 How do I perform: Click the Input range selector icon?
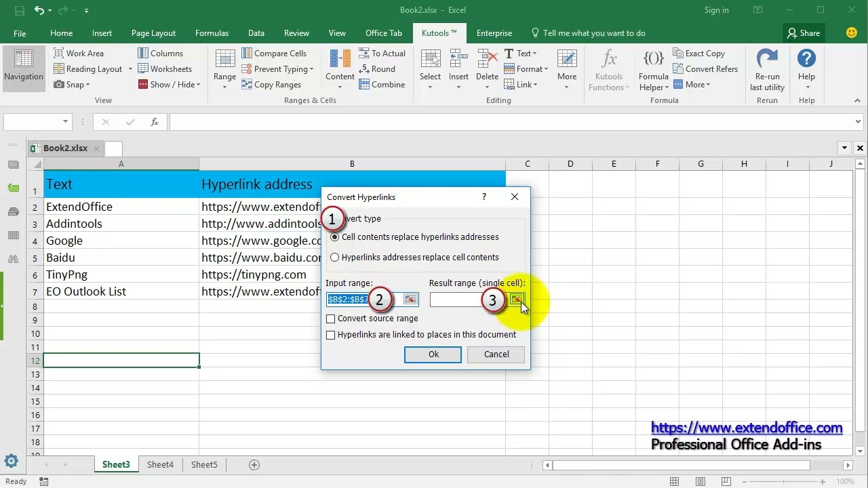[411, 299]
